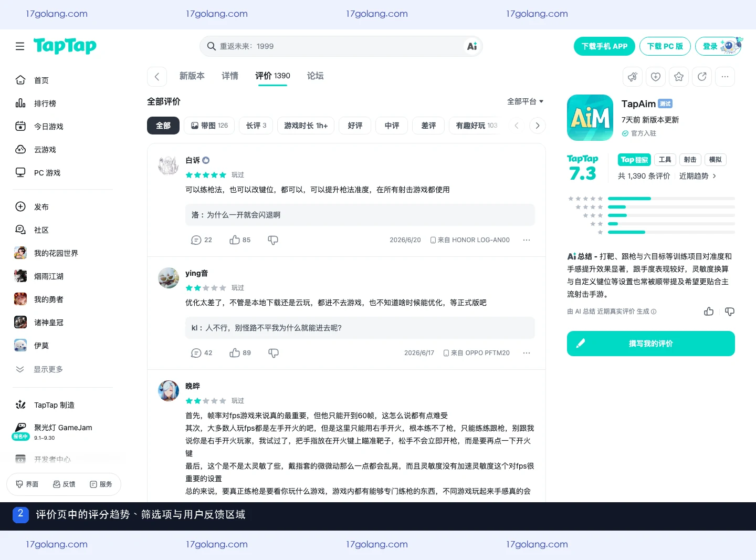The width and height of the screenshot is (756, 560).
Task: Switch to the 论坛 tab
Action: [315, 76]
